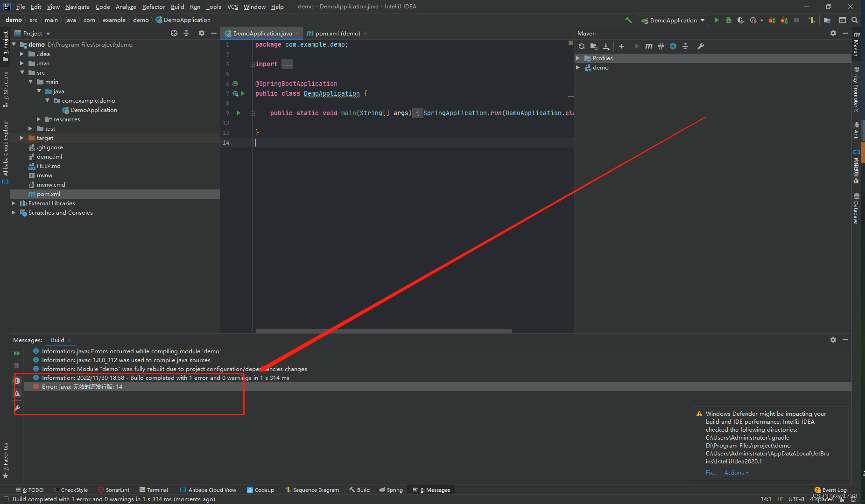Add Maven project plus icon
The image size is (865, 504).
tap(621, 46)
